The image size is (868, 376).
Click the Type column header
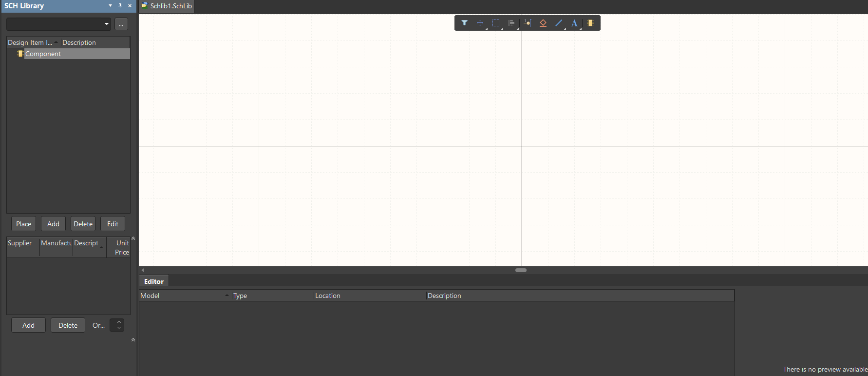(273, 296)
